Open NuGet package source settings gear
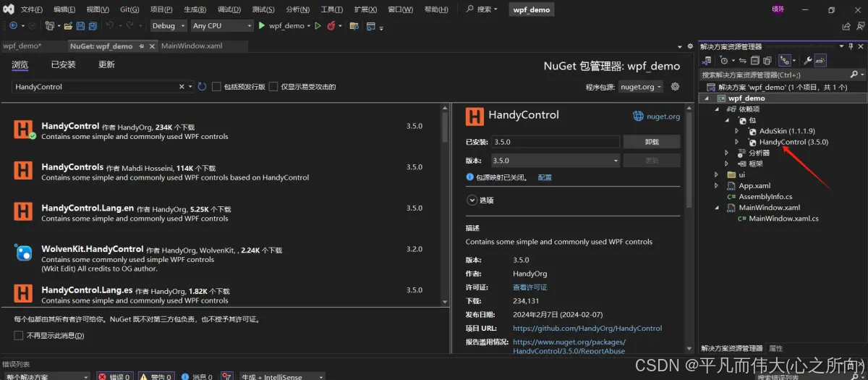 (x=675, y=87)
